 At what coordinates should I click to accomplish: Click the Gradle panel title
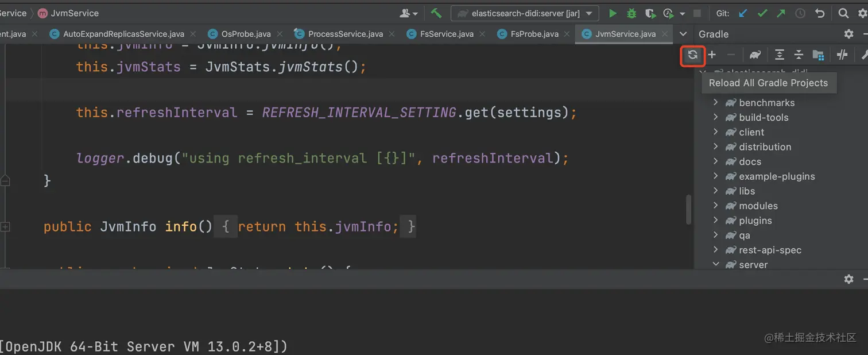pos(714,34)
